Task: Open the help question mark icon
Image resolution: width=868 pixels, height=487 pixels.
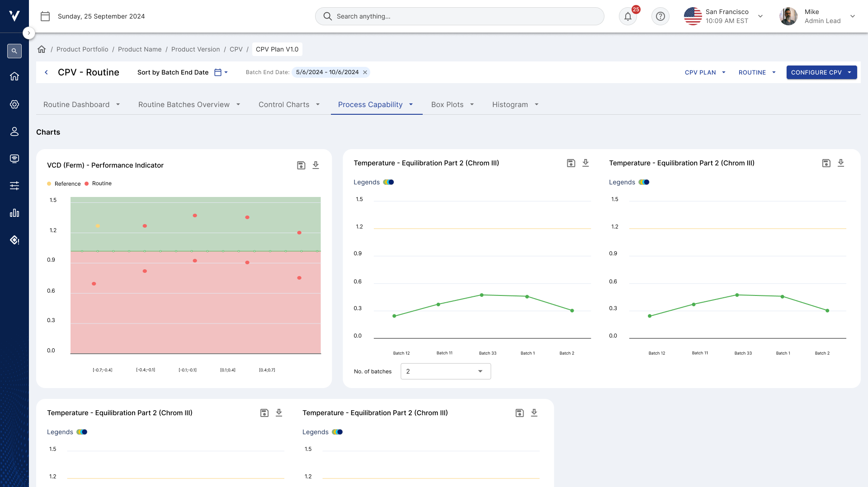Action: pos(660,16)
